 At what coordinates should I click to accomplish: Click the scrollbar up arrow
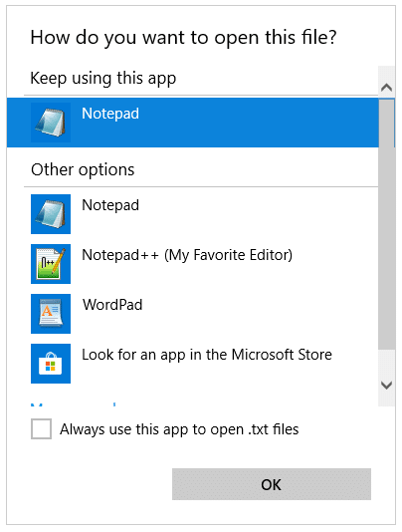pyautogui.click(x=386, y=88)
